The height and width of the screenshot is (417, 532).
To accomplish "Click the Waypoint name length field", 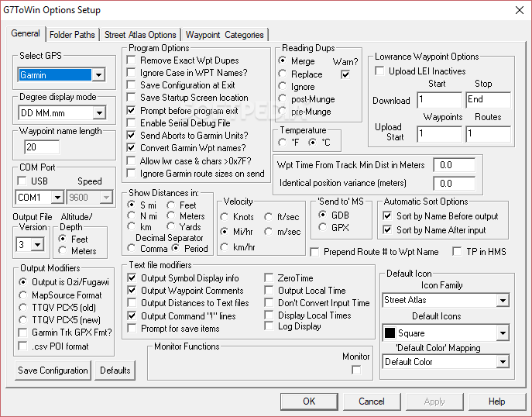I will tap(42, 147).
